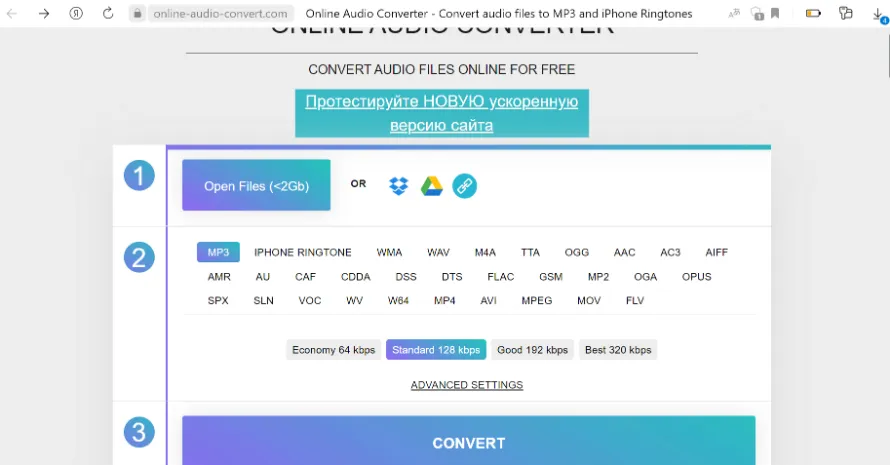Click the page title text in the address bar

[499, 14]
